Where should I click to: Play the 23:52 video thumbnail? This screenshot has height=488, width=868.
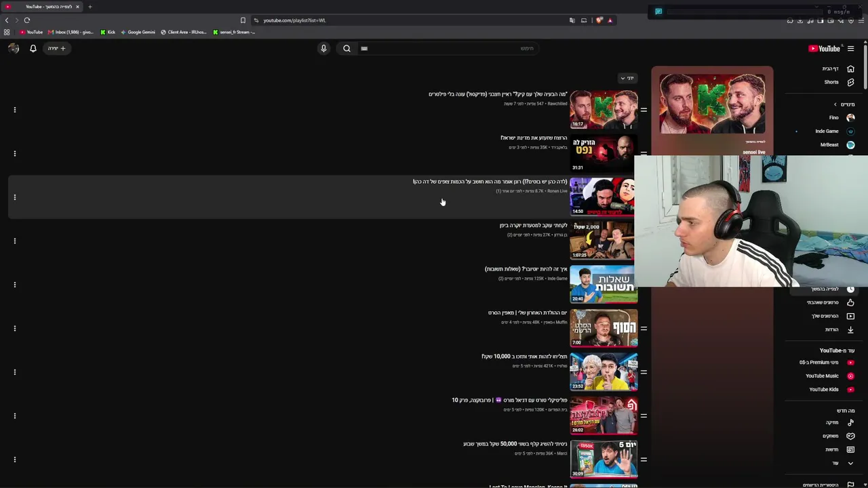(604, 372)
